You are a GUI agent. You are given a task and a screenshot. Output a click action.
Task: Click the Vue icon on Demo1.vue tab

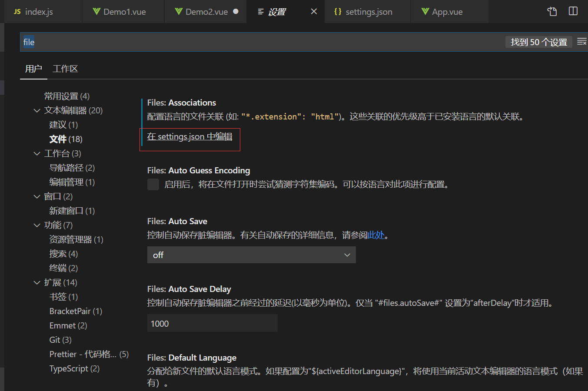96,12
